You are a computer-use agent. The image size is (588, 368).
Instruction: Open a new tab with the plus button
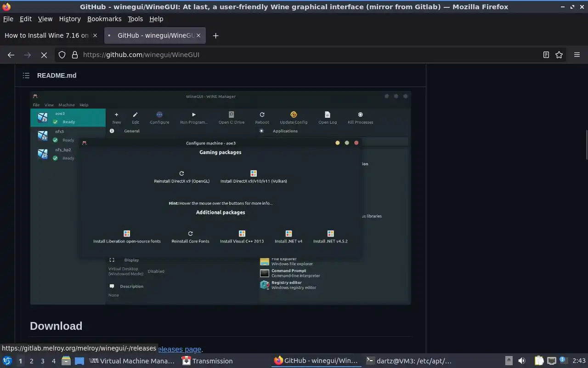tap(215, 35)
